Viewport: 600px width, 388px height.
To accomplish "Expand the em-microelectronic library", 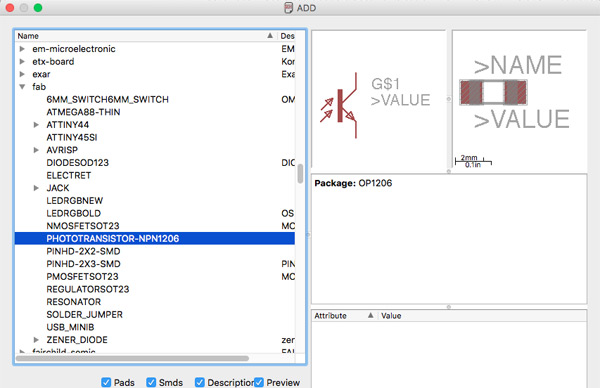I will point(22,49).
